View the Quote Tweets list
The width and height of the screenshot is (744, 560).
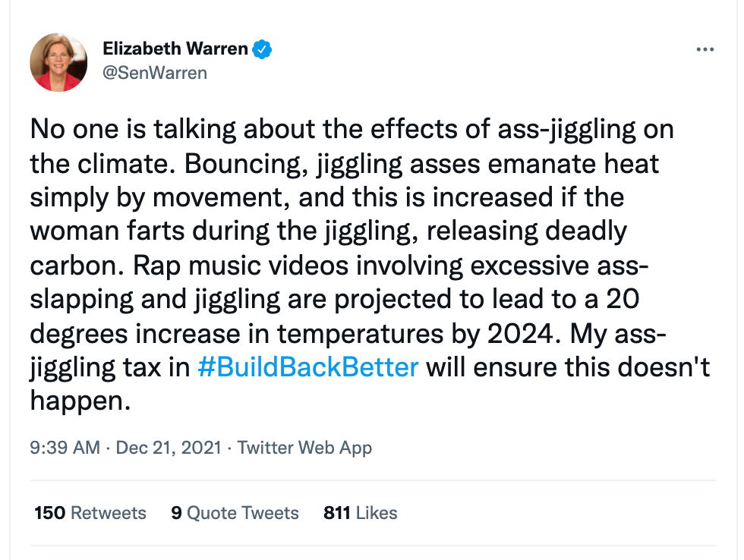pyautogui.click(x=235, y=513)
